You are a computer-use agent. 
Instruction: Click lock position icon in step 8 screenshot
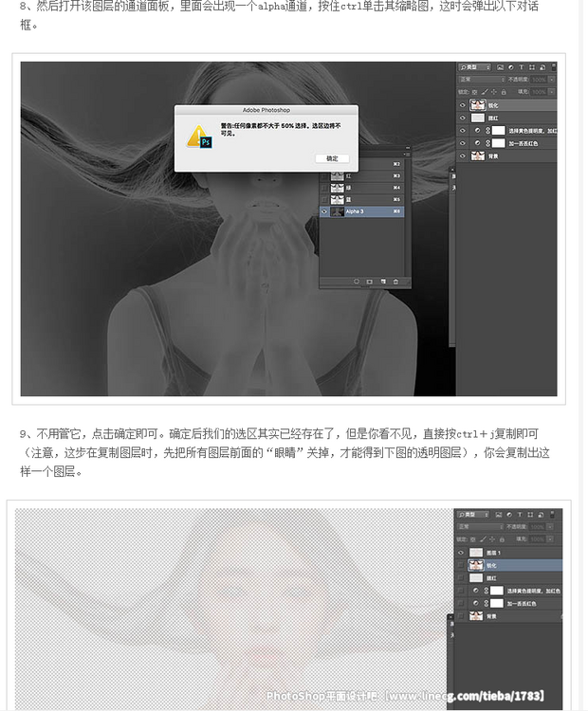click(x=494, y=92)
